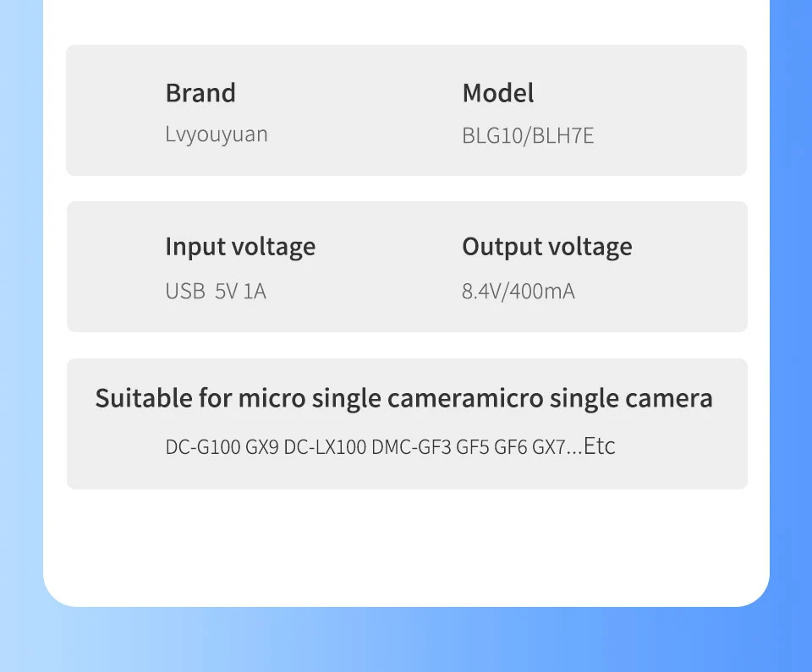Click DMC-GF3 in the compatibility list
This screenshot has width=812, height=672.
[x=411, y=447]
